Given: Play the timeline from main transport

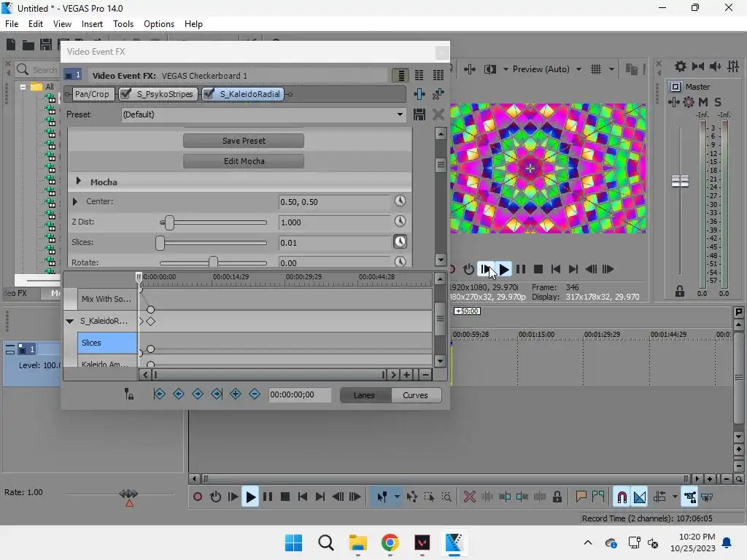Looking at the screenshot, I should coord(250,497).
